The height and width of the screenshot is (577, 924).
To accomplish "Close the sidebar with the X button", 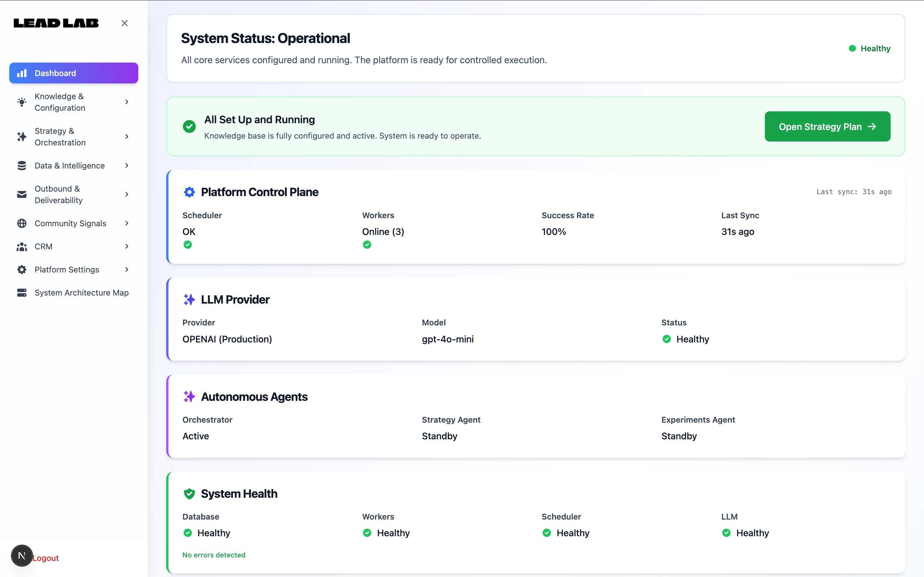I will (x=124, y=23).
